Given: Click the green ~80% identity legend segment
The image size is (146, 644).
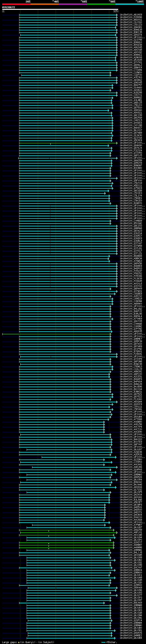Looking at the screenshot, I should 101,4.
